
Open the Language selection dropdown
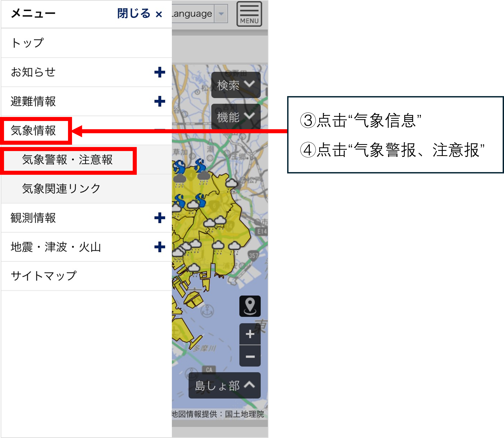tap(221, 14)
